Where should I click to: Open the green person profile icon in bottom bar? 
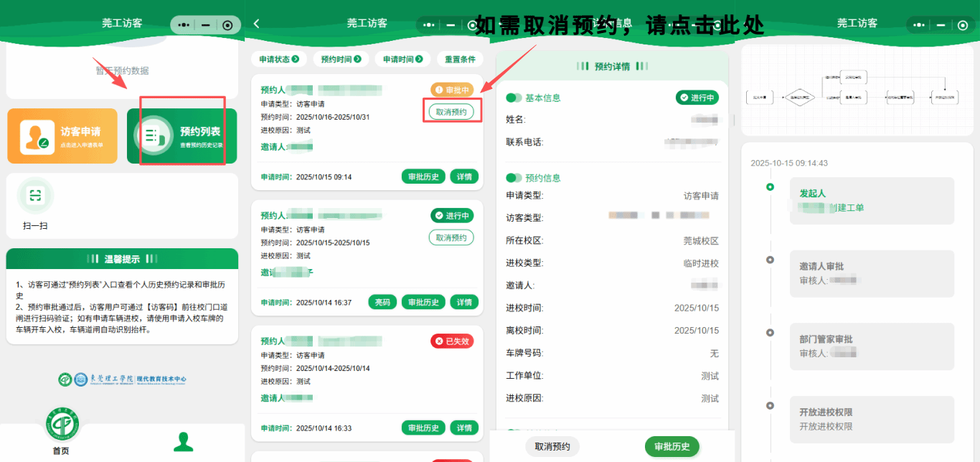pos(184,441)
